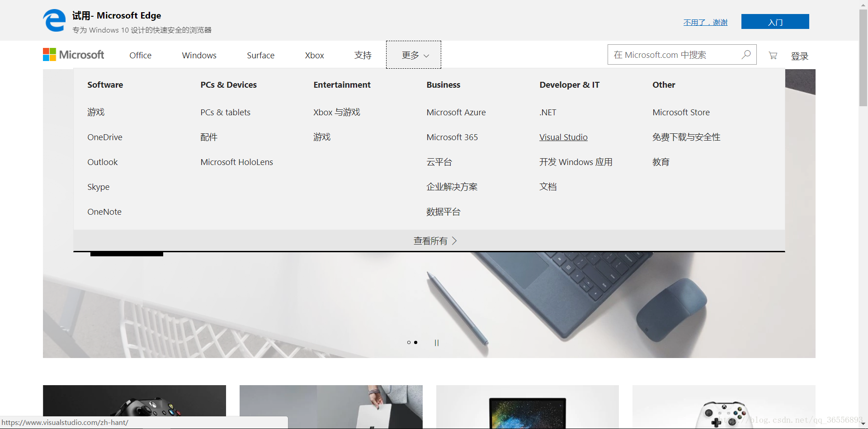Open Xbox 与游戏 link
The width and height of the screenshot is (868, 429).
click(337, 112)
